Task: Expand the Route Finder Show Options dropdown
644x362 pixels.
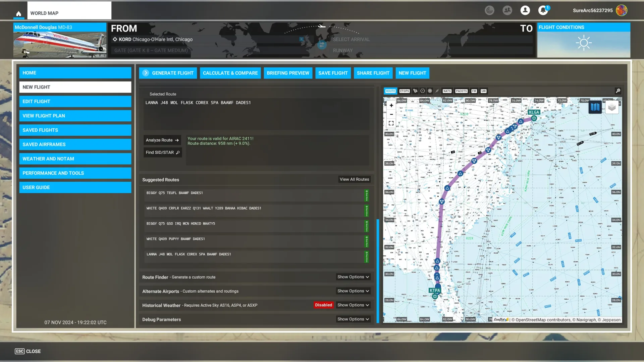Action: 353,277
